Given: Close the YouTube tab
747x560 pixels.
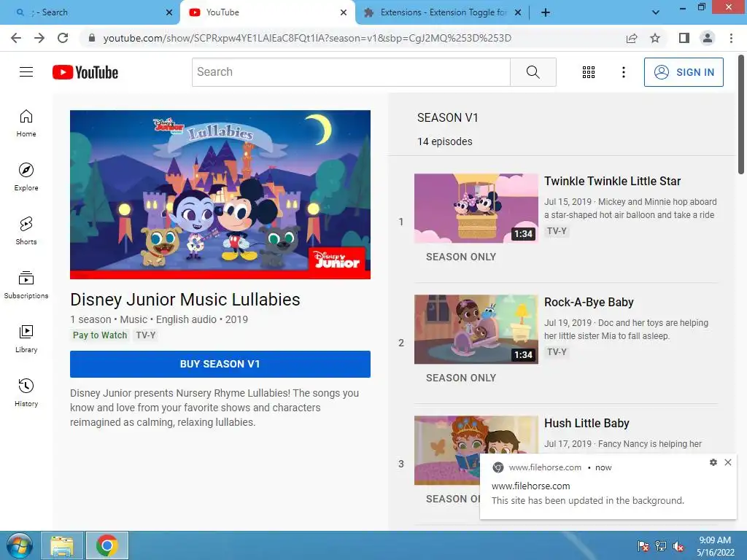Looking at the screenshot, I should click(344, 12).
